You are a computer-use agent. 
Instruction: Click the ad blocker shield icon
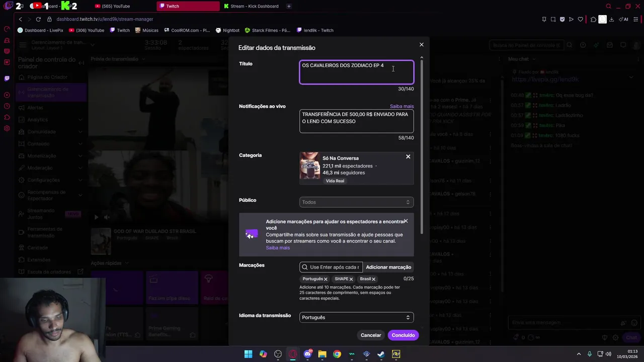tap(562, 19)
